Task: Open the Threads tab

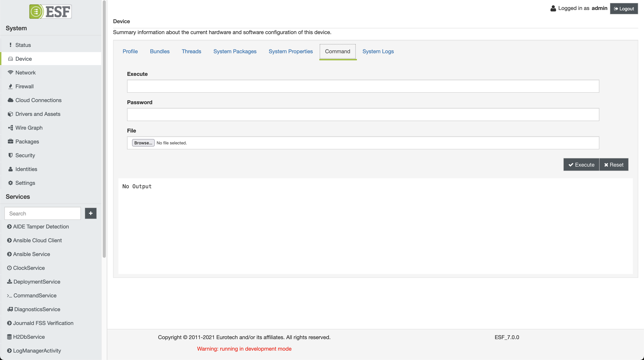Action: pos(191,52)
